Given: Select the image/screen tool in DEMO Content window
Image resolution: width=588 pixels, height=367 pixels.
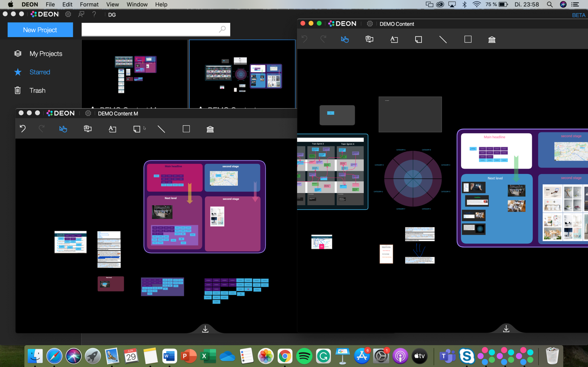Looking at the screenshot, I should coord(369,39).
